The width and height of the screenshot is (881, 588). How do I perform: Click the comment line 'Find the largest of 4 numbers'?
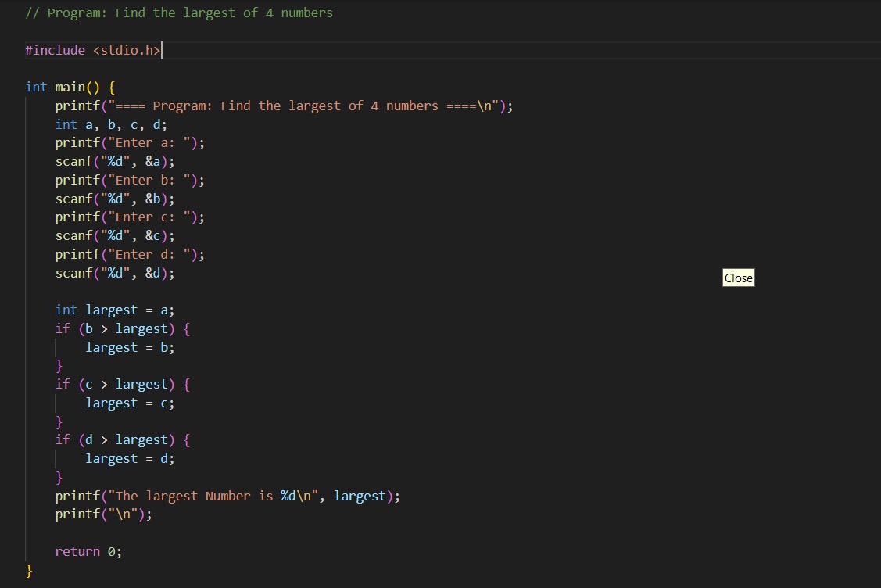179,13
